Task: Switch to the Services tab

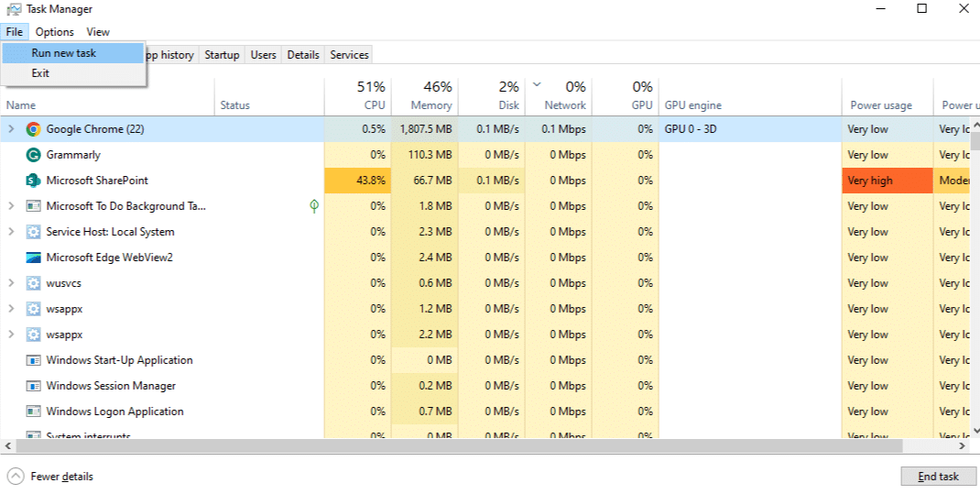Action: click(349, 55)
